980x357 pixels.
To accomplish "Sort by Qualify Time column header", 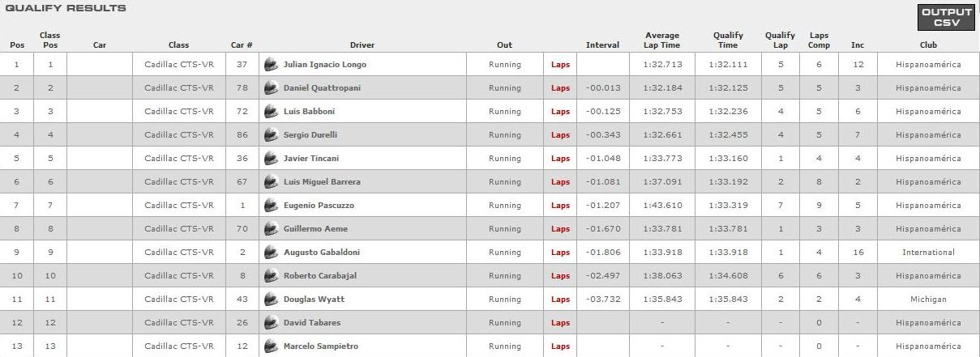I will [x=728, y=40].
